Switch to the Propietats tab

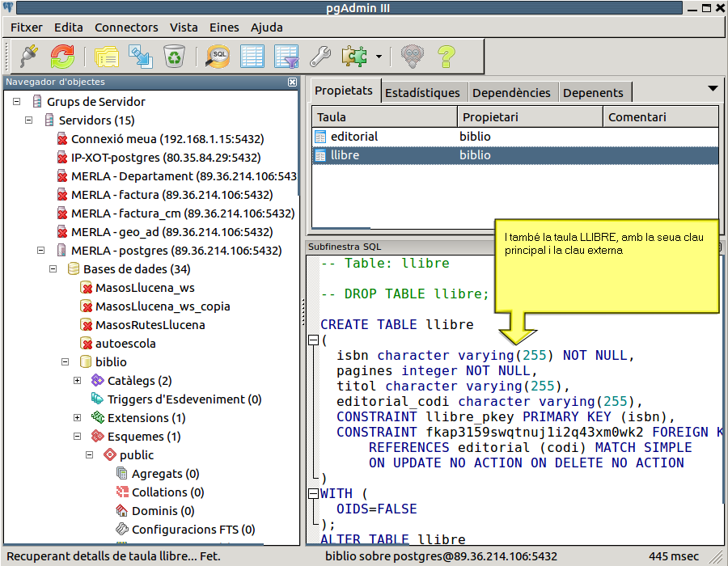click(x=344, y=91)
